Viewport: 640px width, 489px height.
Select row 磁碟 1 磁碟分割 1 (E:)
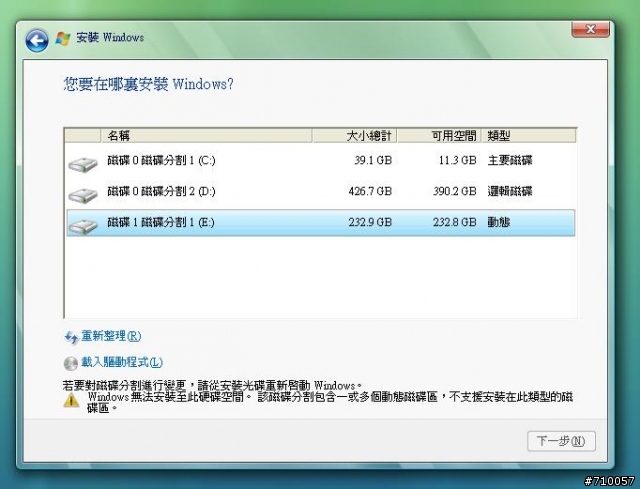(x=321, y=222)
